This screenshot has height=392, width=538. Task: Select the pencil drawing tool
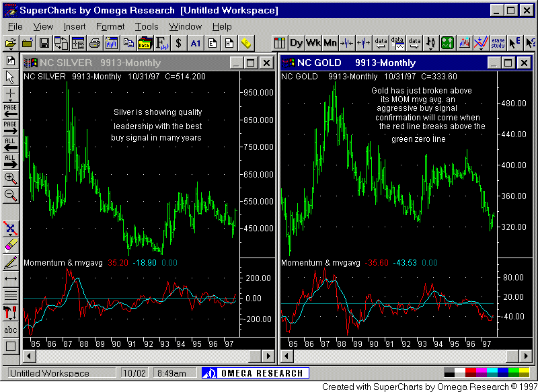point(11,262)
